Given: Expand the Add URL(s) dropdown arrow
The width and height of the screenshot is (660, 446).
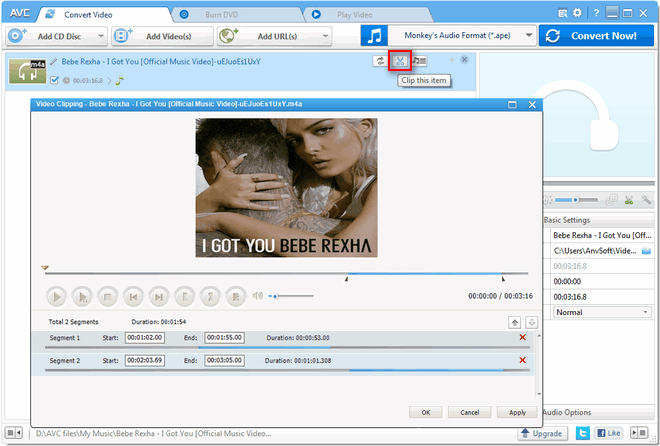Looking at the screenshot, I should tap(325, 36).
